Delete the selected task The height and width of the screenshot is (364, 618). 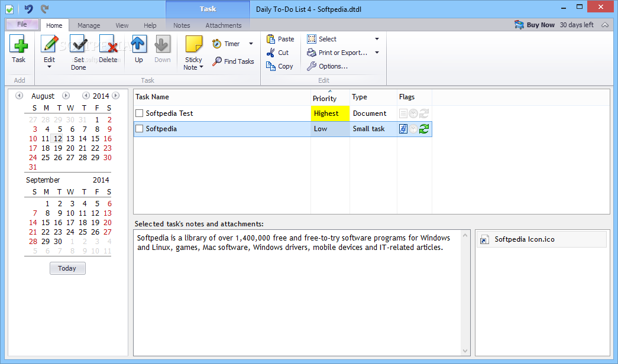(108, 49)
